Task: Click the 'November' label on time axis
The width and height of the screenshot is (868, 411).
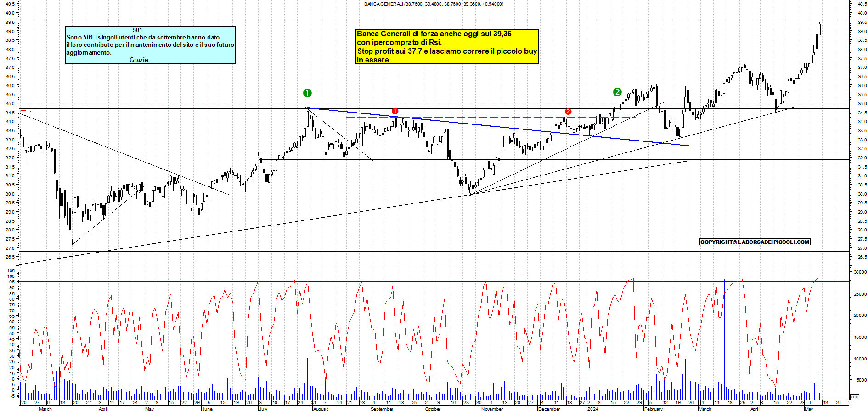Action: [x=492, y=409]
